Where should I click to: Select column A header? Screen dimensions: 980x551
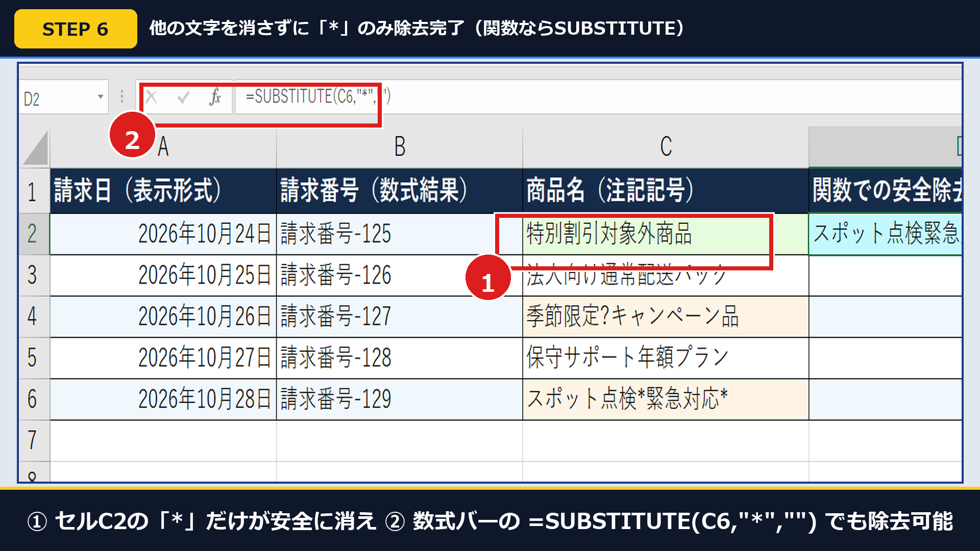[163, 147]
